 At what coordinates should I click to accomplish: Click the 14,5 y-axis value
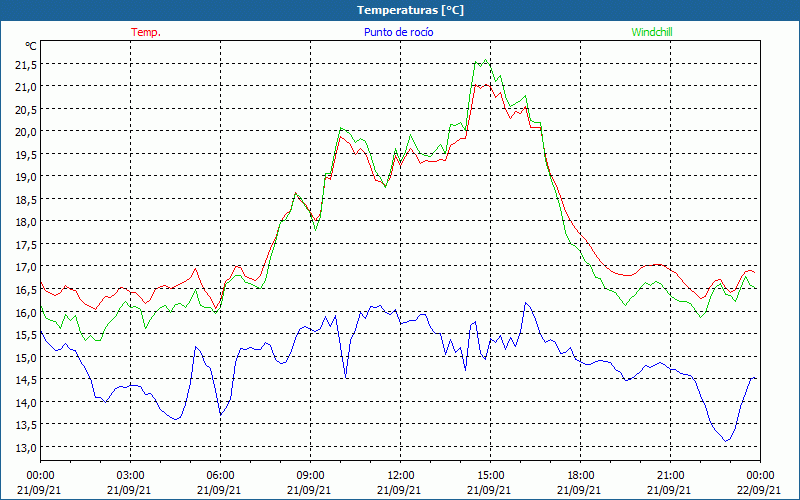coord(26,380)
